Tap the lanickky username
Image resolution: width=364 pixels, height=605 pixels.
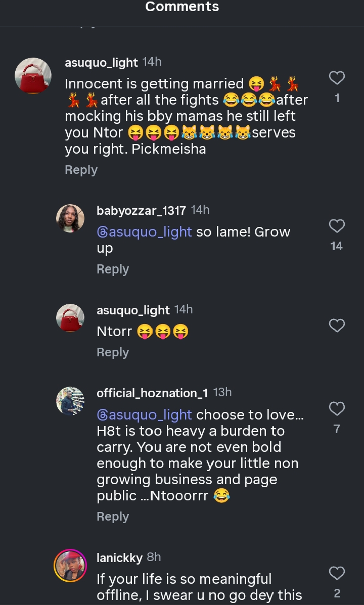(x=119, y=557)
